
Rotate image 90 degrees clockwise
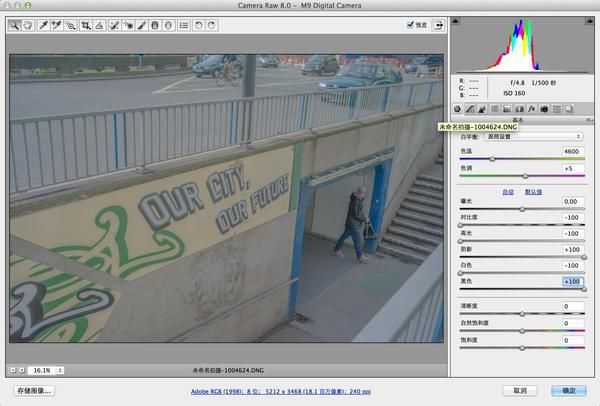[x=212, y=26]
